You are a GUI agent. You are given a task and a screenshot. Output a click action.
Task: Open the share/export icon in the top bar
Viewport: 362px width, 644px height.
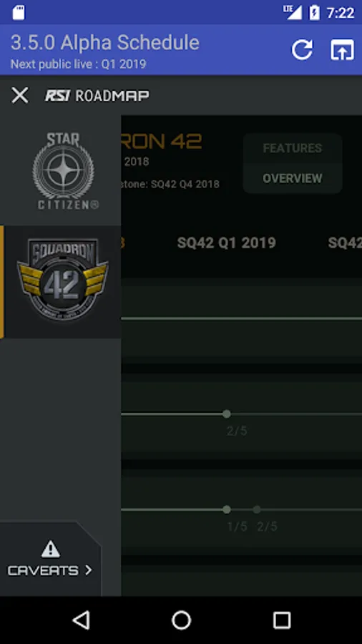pos(342,49)
